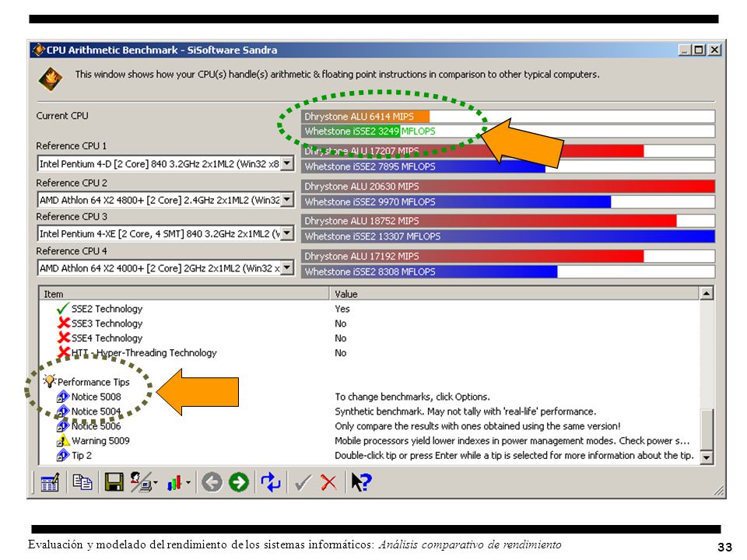Click the list scroll up arrow
Screen dimensions: 747x560
coord(706,293)
